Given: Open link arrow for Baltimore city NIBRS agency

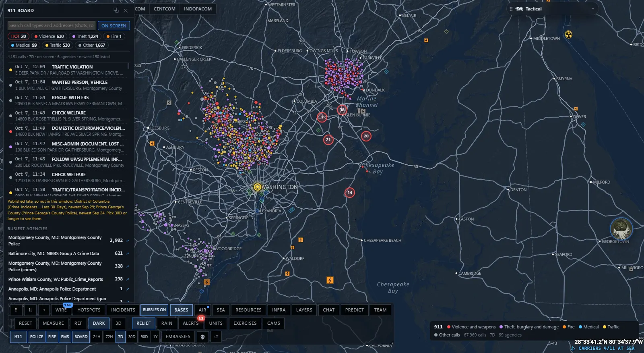Looking at the screenshot, I should (128, 253).
